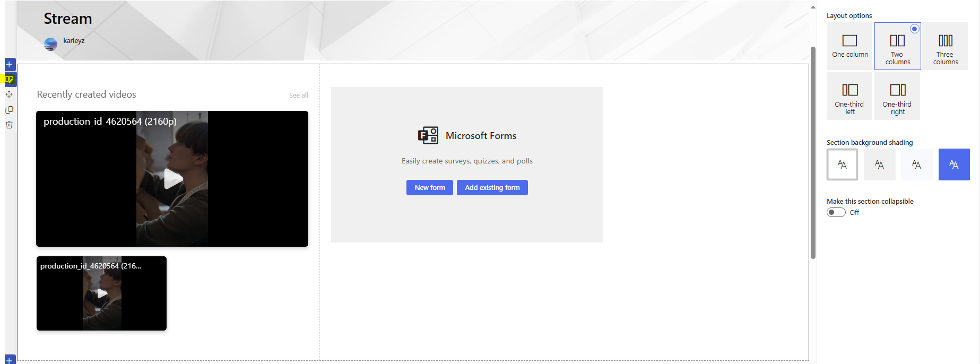The width and height of the screenshot is (980, 364).
Task: Click the scroll up arrow
Action: [813, 7]
